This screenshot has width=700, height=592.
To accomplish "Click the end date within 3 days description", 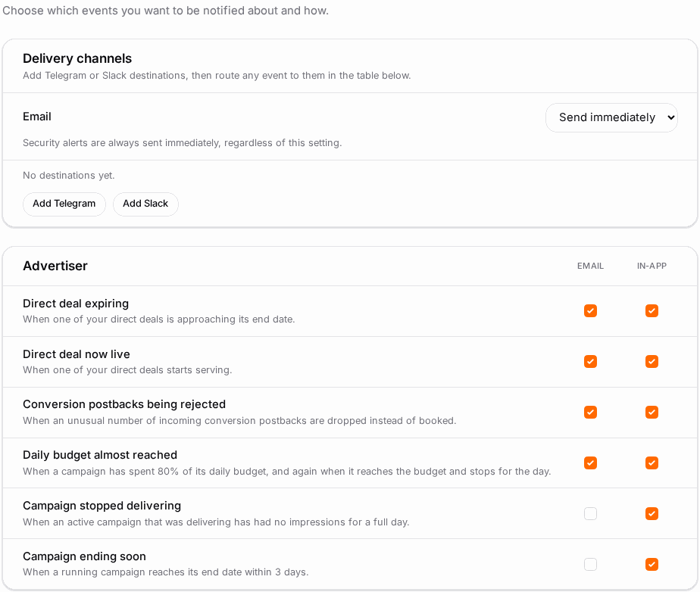I will click(166, 572).
